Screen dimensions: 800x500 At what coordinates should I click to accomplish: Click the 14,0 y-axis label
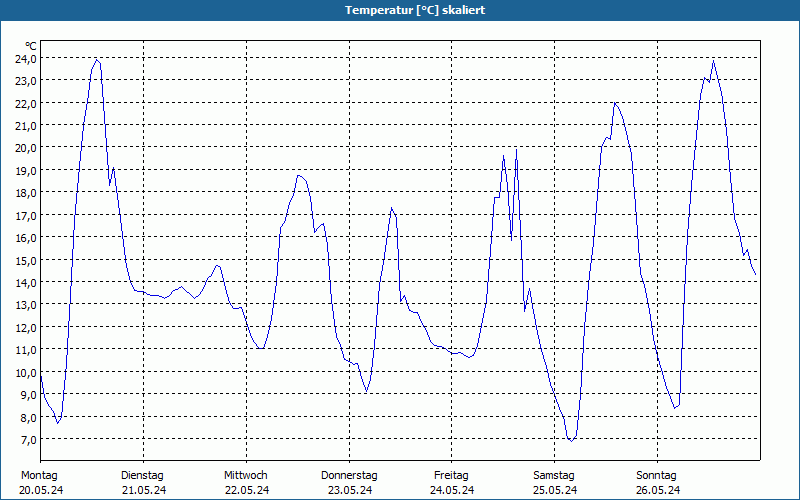click(26, 282)
